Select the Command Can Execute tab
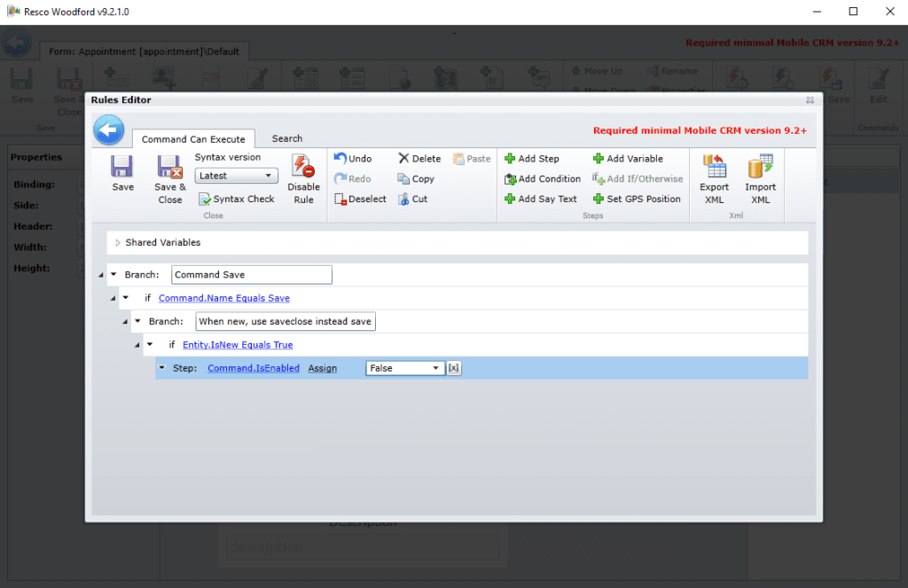 point(193,139)
